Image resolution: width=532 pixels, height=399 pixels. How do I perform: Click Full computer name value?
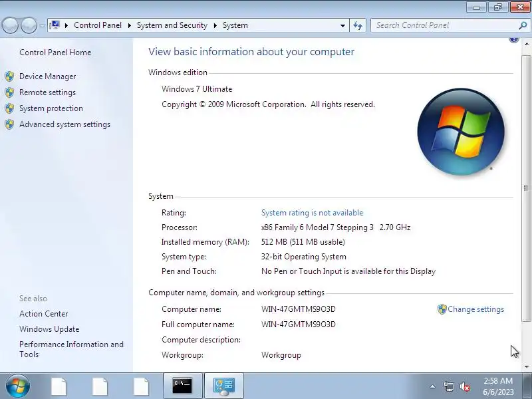298,325
